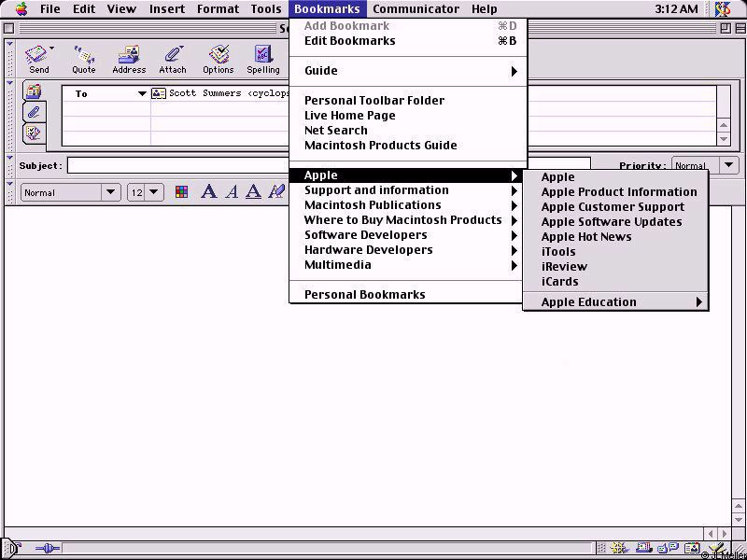Expand the Support and information submenu
The height and width of the screenshot is (560, 747).
pos(408,190)
